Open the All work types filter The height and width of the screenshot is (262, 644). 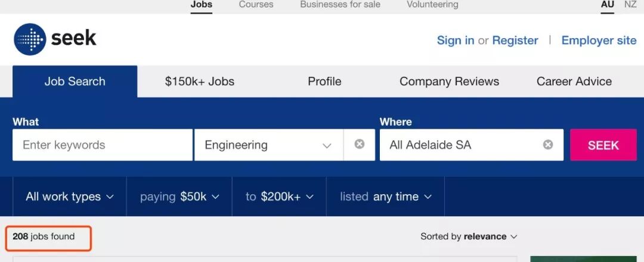pyautogui.click(x=69, y=196)
